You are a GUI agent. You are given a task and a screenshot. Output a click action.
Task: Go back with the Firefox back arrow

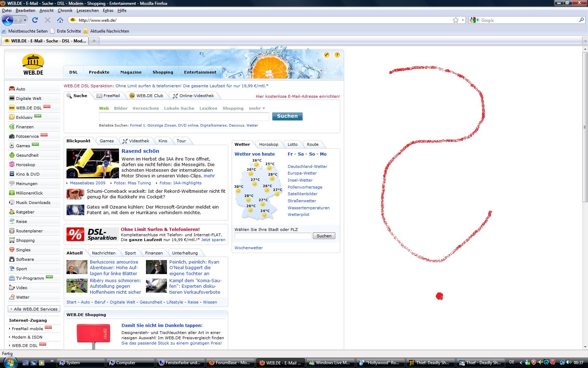coord(7,20)
